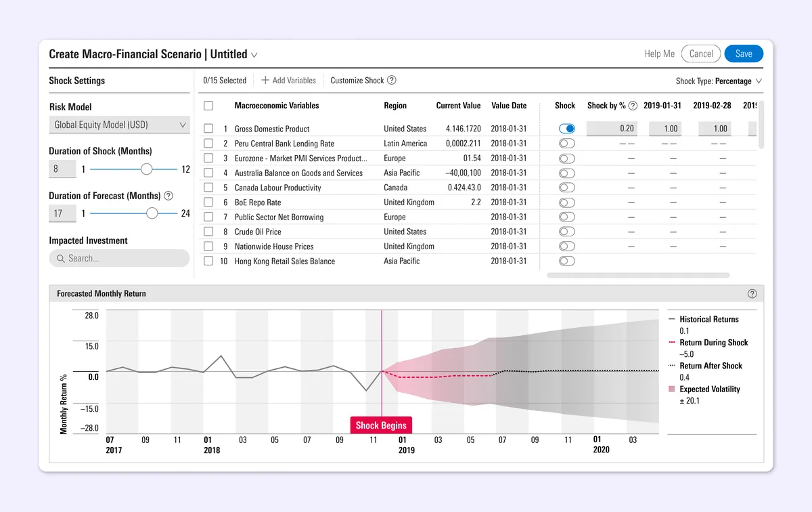Viewport: 812px width, 512px height.
Task: Click the vertical scrollbar of the variables table
Action: click(761, 125)
